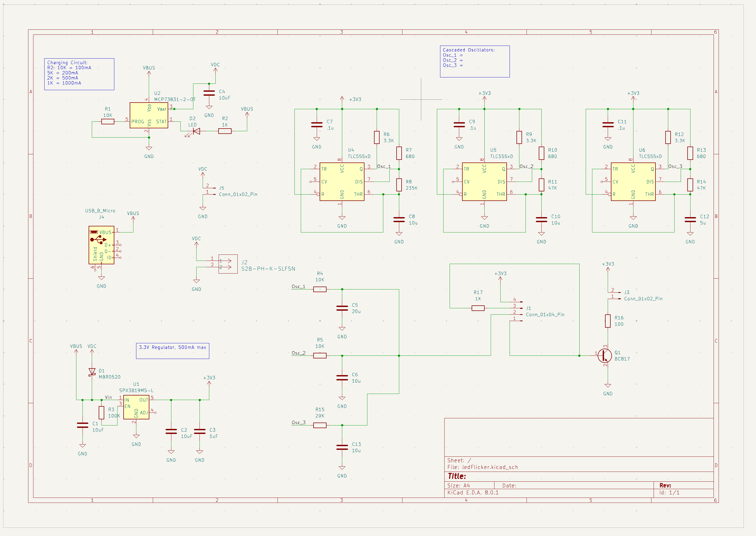
Task: Click the +3V3 power symbol above U4
Action: [x=342, y=99]
